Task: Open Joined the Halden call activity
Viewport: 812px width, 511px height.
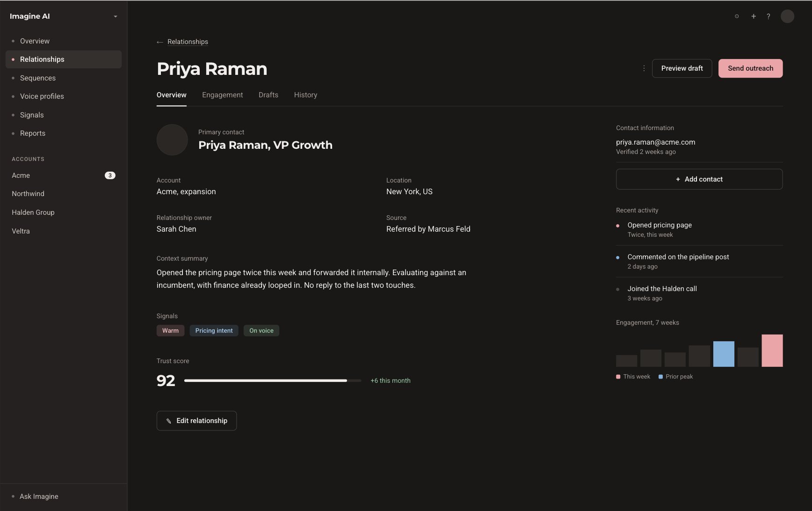Action: pos(699,293)
